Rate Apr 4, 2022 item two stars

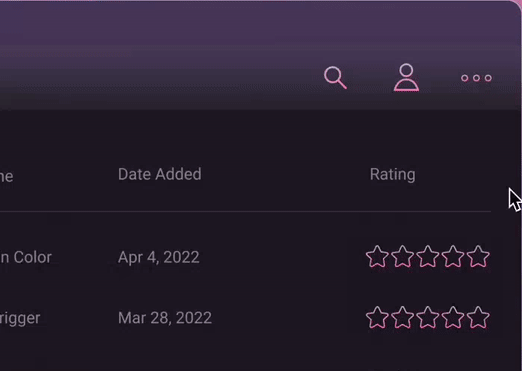pos(402,257)
